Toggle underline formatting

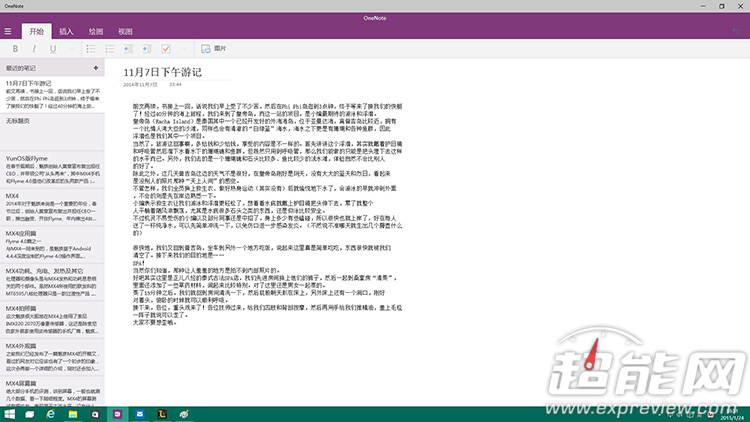[x=52, y=49]
